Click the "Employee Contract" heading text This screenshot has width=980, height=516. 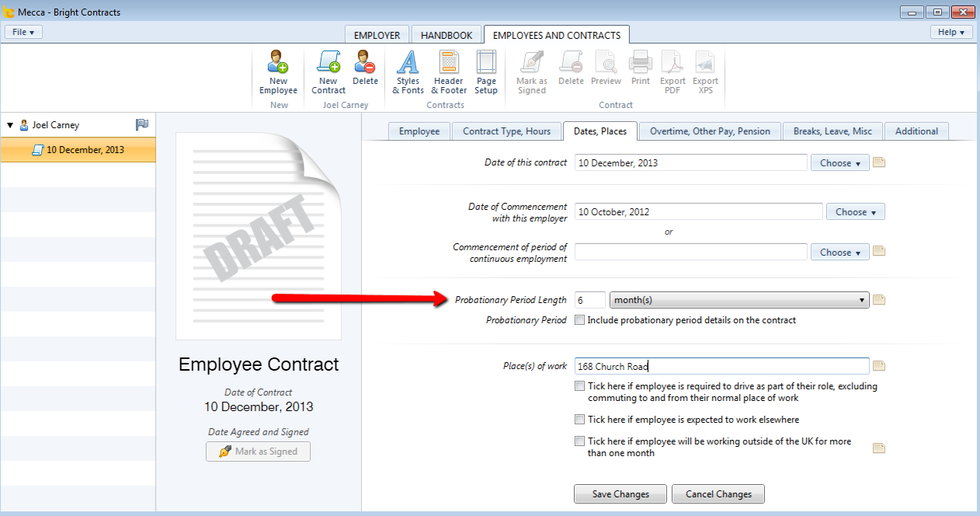pyautogui.click(x=259, y=364)
